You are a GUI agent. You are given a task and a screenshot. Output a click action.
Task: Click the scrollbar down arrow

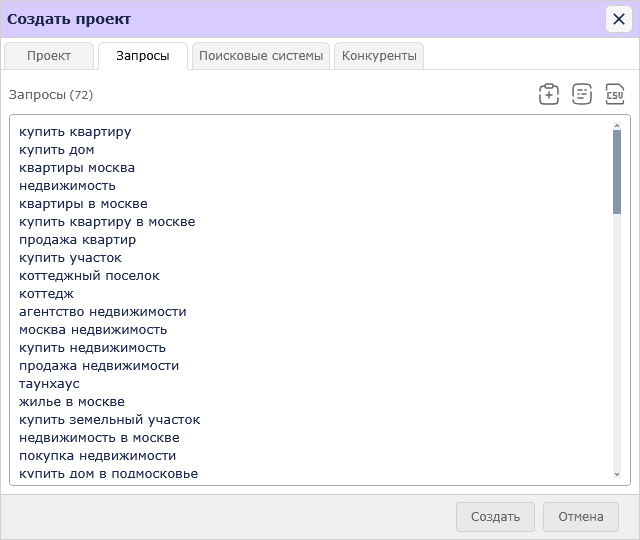click(x=617, y=474)
